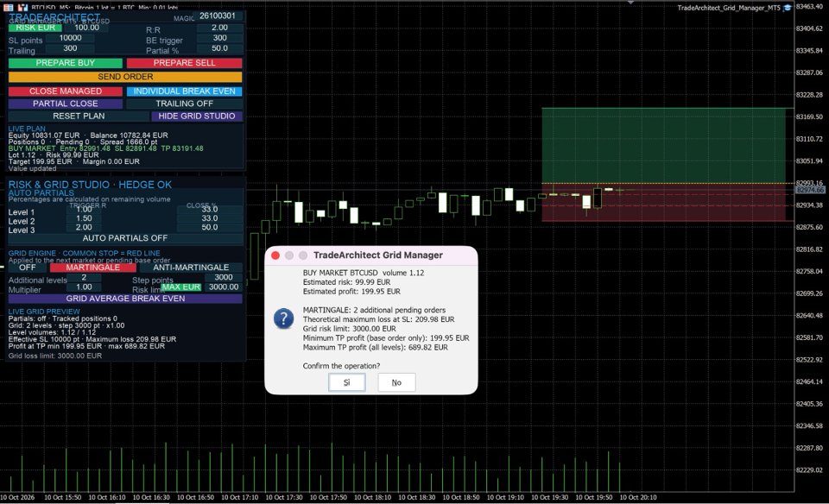The image size is (829, 504).
Task: Click PARTIAL CLOSE button
Action: pos(66,104)
